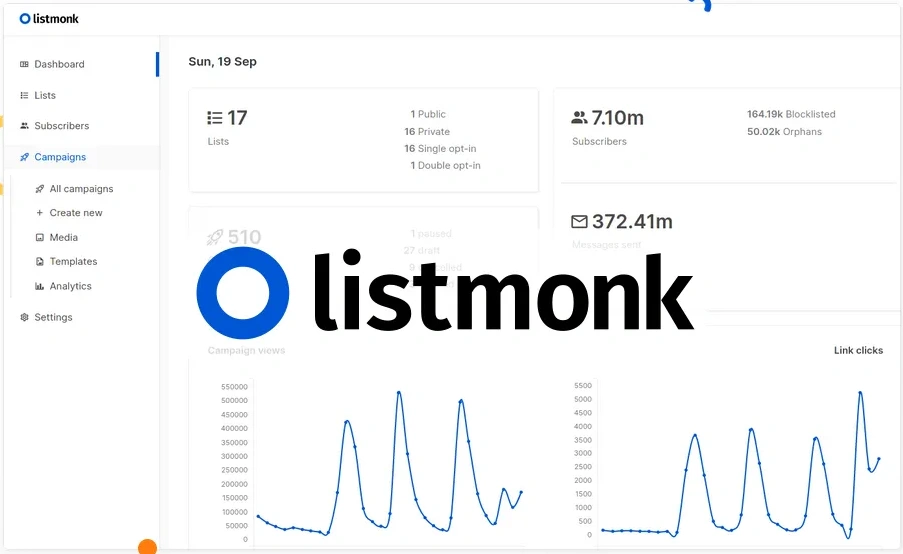Click the All campaigns rocket icon
Viewport: 903px width, 554px height.
39,189
